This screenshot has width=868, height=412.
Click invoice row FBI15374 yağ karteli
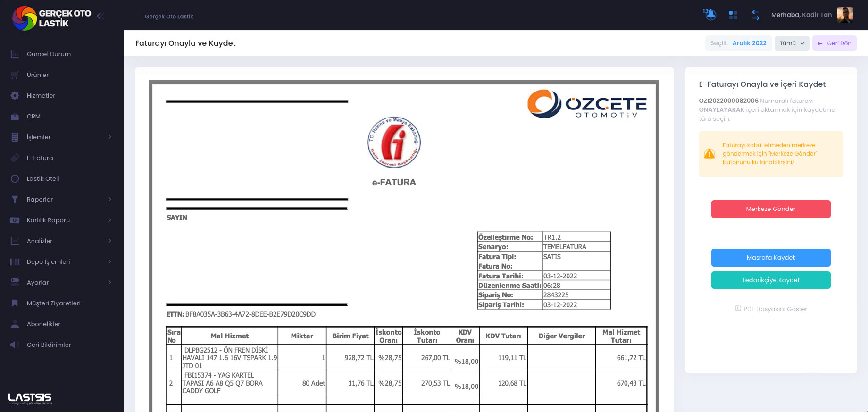(x=406, y=383)
